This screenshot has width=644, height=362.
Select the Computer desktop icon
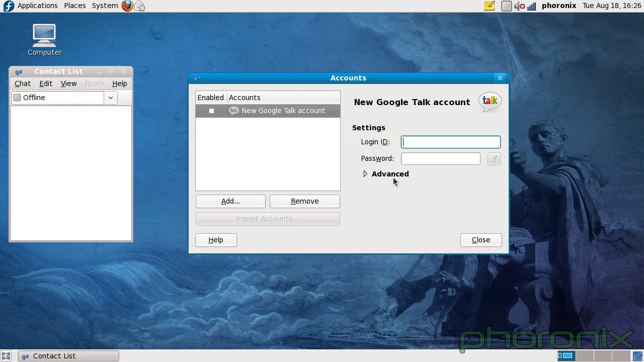[44, 40]
